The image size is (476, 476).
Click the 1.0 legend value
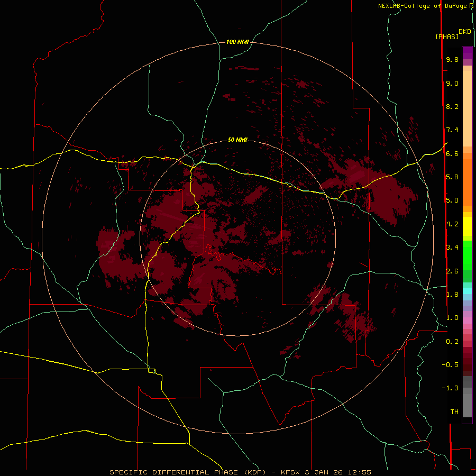pyautogui.click(x=452, y=318)
